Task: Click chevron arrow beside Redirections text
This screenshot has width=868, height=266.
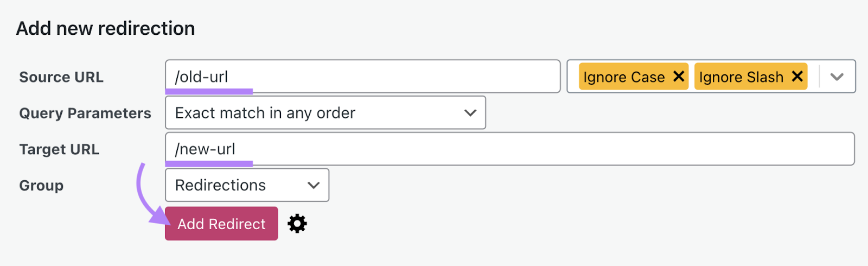Action: [313, 185]
